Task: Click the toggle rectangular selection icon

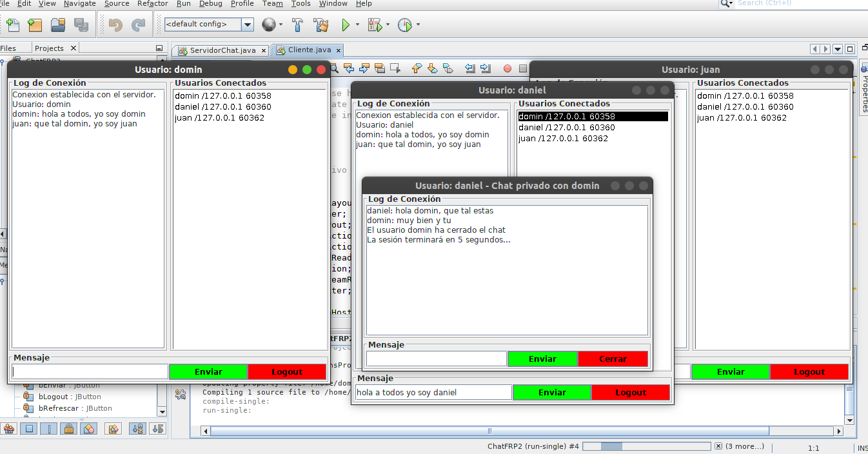Action: (395, 68)
